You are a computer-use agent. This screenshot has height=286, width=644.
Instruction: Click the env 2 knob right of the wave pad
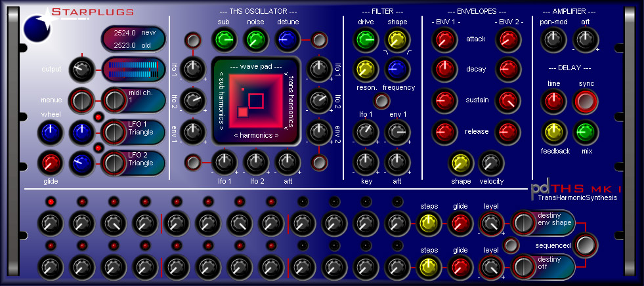(x=318, y=132)
